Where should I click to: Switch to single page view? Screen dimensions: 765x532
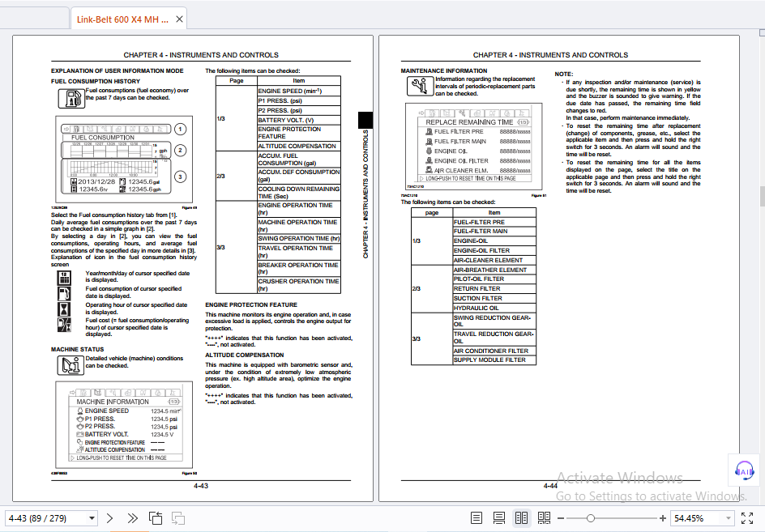pos(477,518)
